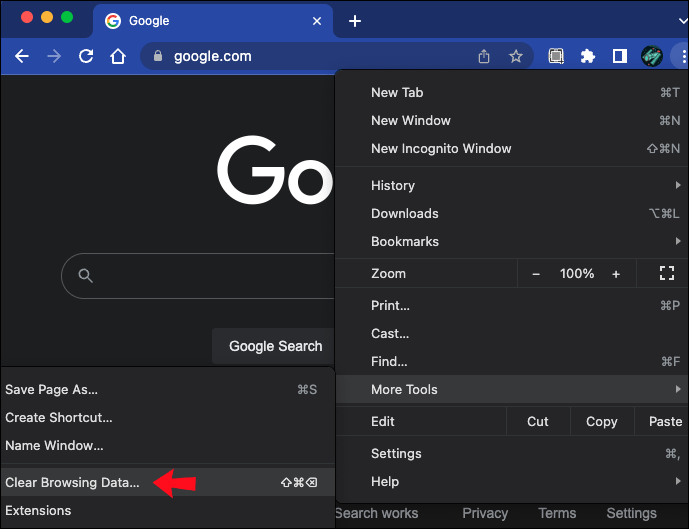Select Cast... in the menu

click(x=512, y=333)
